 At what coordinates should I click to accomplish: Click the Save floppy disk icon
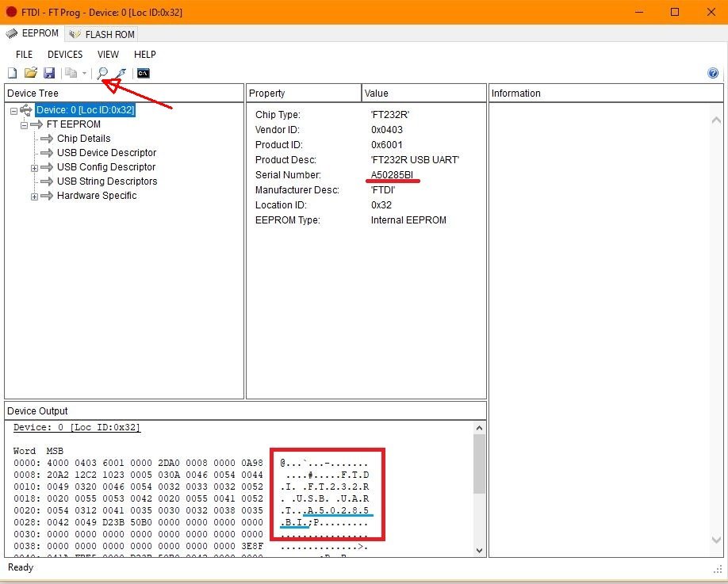[48, 74]
